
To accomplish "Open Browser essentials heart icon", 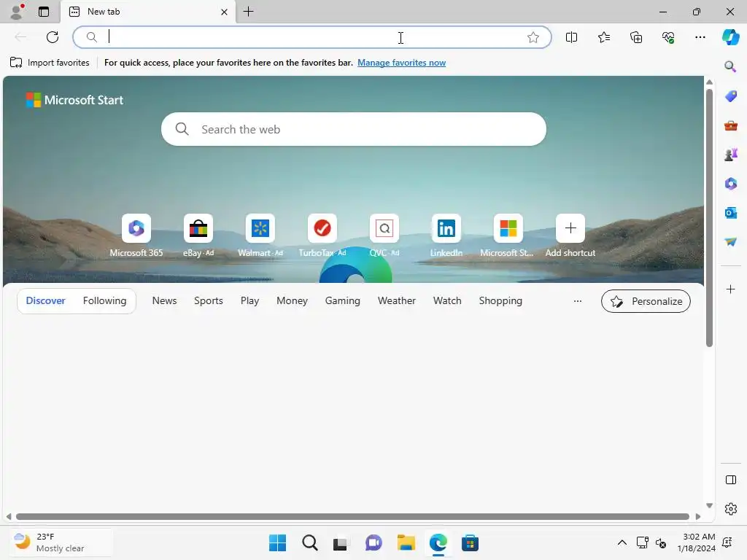I will click(x=668, y=37).
